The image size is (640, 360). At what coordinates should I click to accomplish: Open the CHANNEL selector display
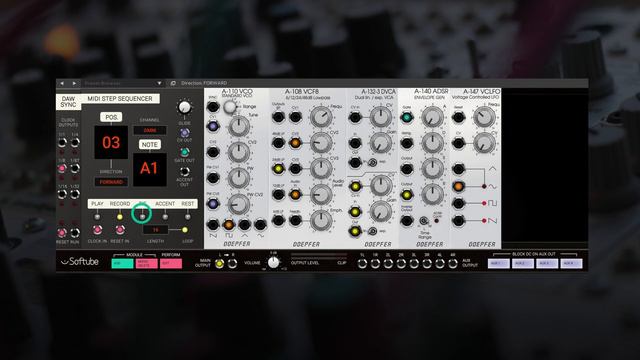click(150, 130)
